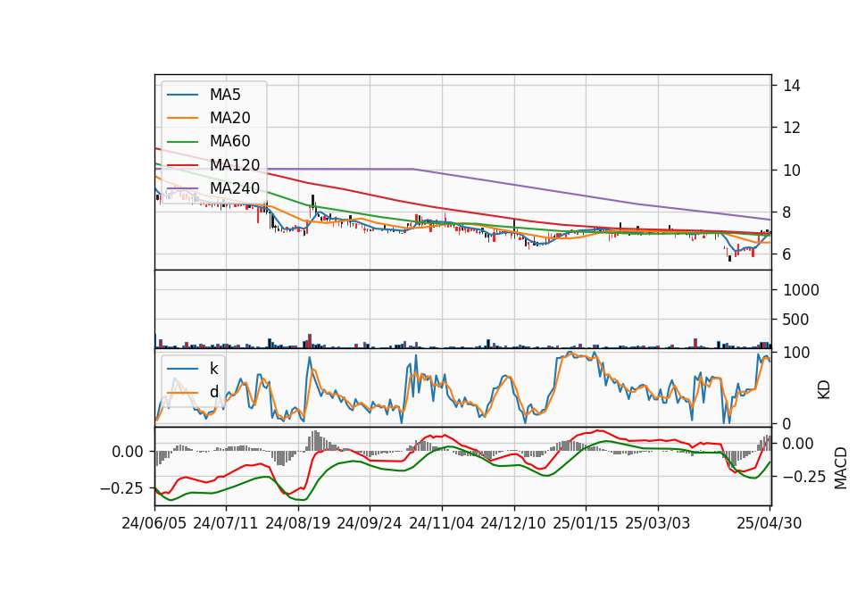The image size is (857, 616).
Task: Click the price axis value 6
Action: 787,254
